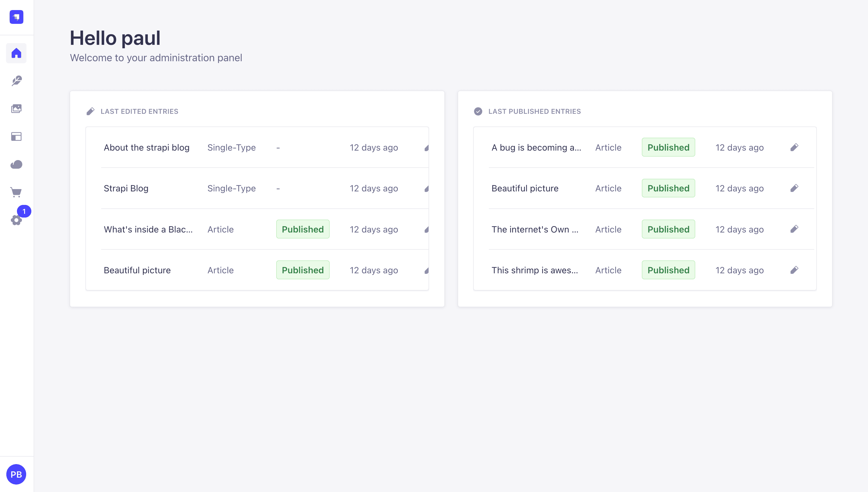Click 'Beautiful picture' title in last published list
This screenshot has width=868, height=492.
[x=525, y=189]
